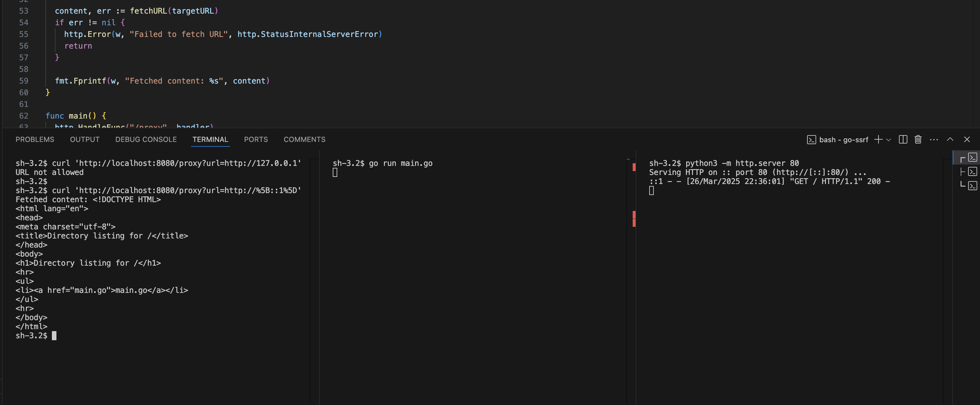This screenshot has height=405, width=980.
Task: Click 'python3 -m http.server 80' command
Action: click(742, 163)
